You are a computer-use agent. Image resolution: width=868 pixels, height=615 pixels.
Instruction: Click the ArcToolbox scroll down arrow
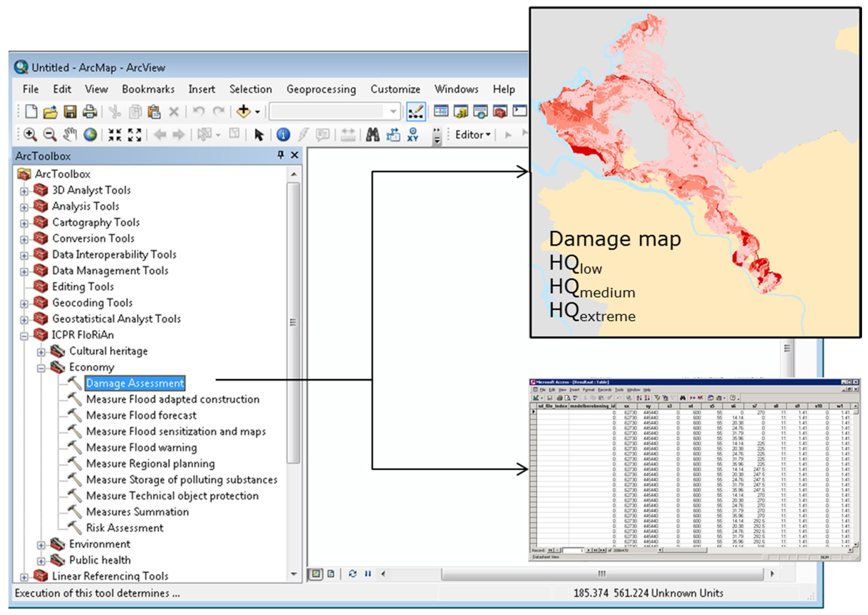click(x=293, y=574)
